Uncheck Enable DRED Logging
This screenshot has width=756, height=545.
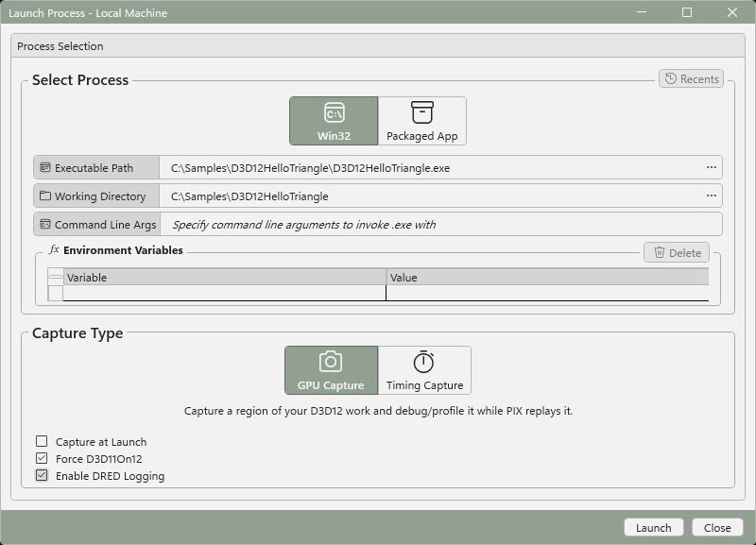42,476
